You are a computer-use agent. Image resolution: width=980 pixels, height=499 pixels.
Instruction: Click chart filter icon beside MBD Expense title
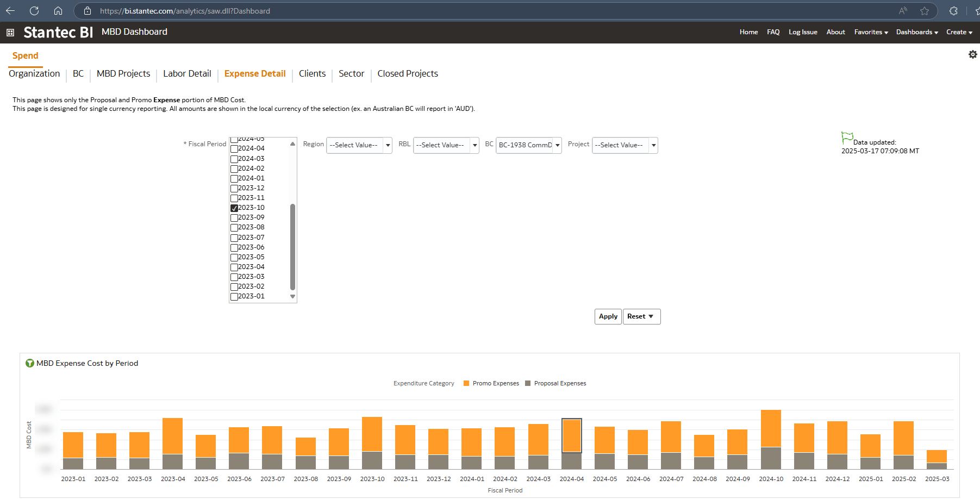[30, 363]
